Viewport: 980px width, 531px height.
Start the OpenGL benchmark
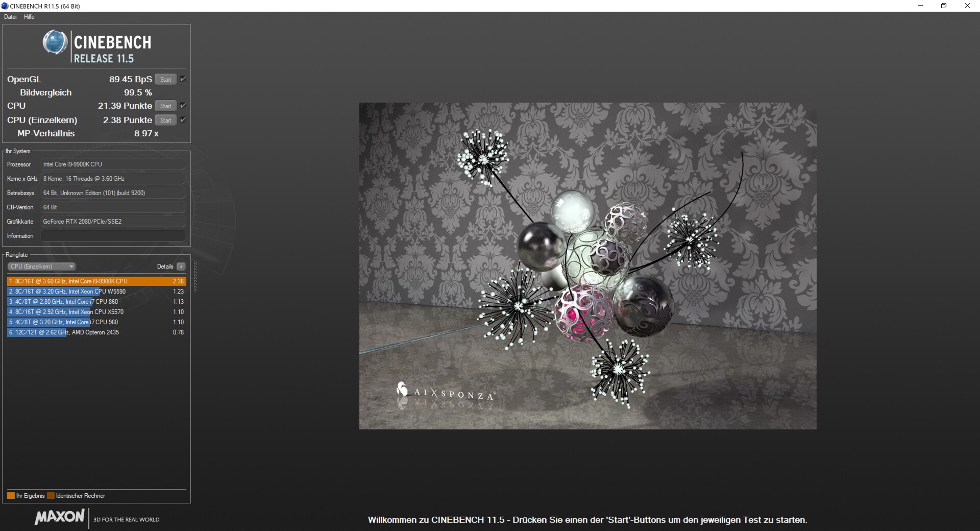point(165,79)
